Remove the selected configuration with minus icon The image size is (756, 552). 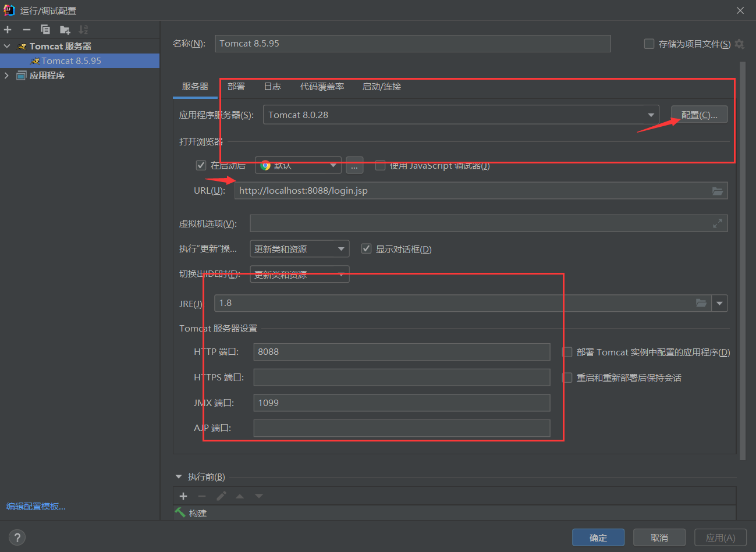[x=27, y=30]
